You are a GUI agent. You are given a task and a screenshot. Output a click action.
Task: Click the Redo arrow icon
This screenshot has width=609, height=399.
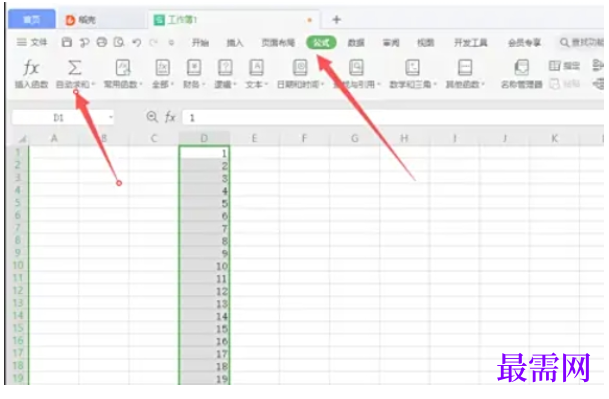154,42
